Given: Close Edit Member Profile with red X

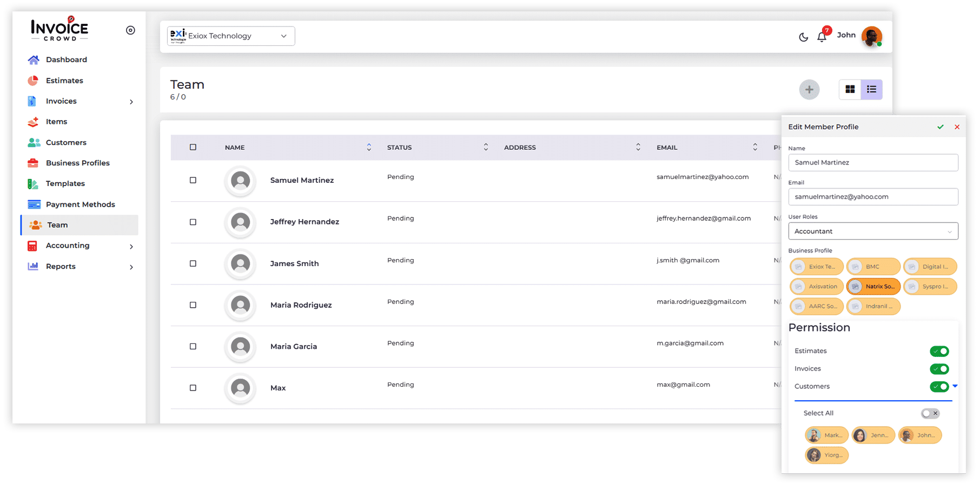Looking at the screenshot, I should point(957,127).
